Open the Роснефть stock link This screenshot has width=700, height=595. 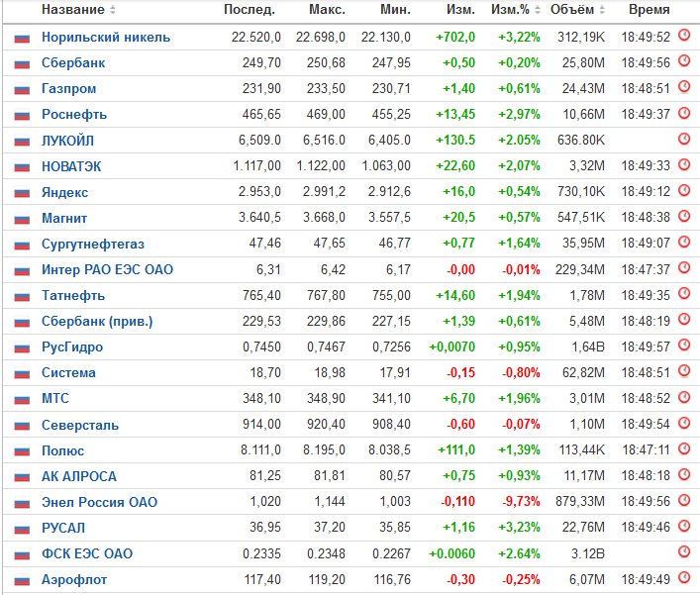click(74, 114)
